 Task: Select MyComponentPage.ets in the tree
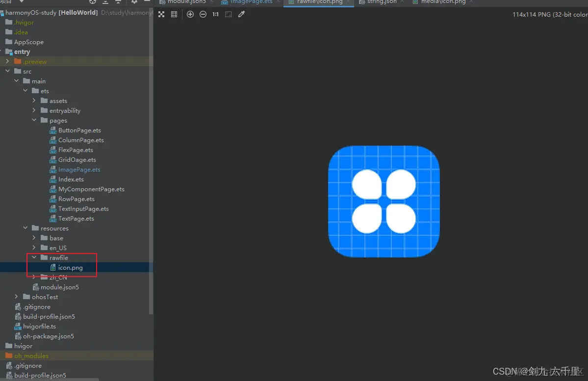point(91,189)
